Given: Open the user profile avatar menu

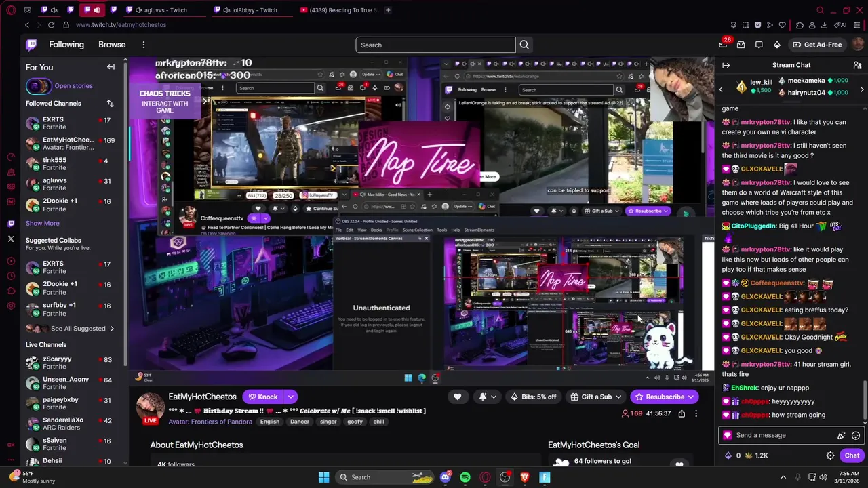Looking at the screenshot, I should point(857,45).
